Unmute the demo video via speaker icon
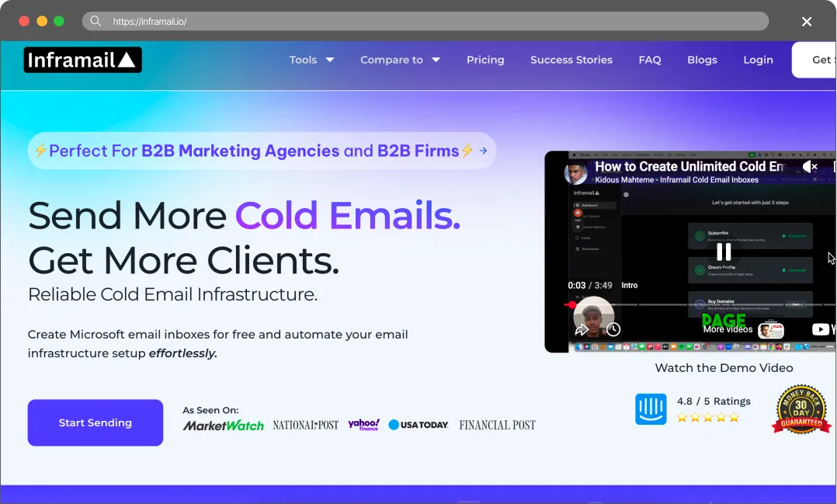This screenshot has width=837, height=504. pyautogui.click(x=810, y=166)
